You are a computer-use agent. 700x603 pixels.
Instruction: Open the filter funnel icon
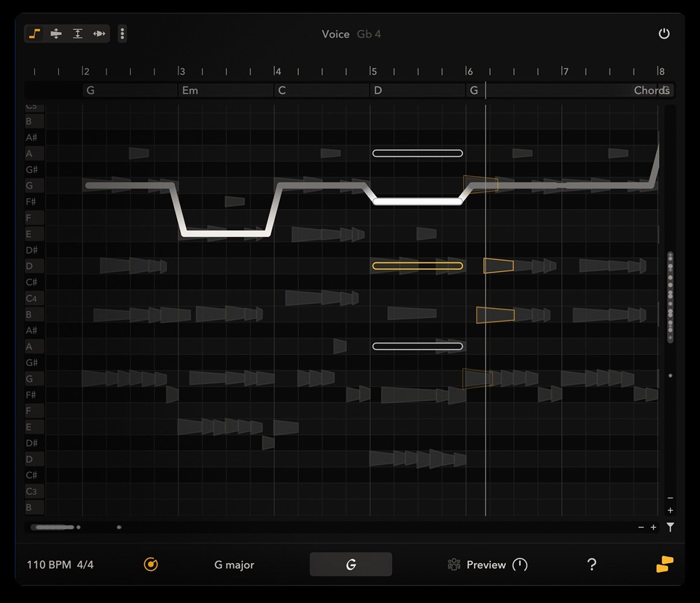[x=670, y=528]
